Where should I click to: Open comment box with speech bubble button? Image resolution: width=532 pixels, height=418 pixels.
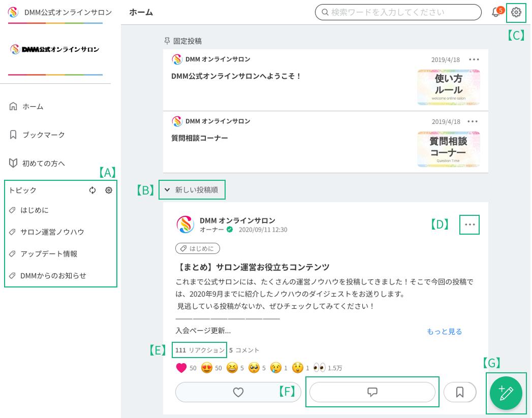click(x=372, y=392)
